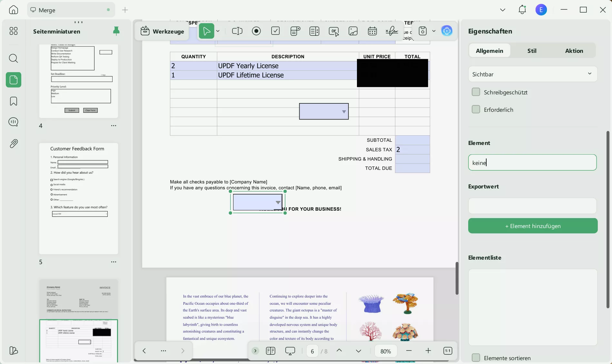
Task: Open the save options chevron
Action: pyautogui.click(x=434, y=31)
